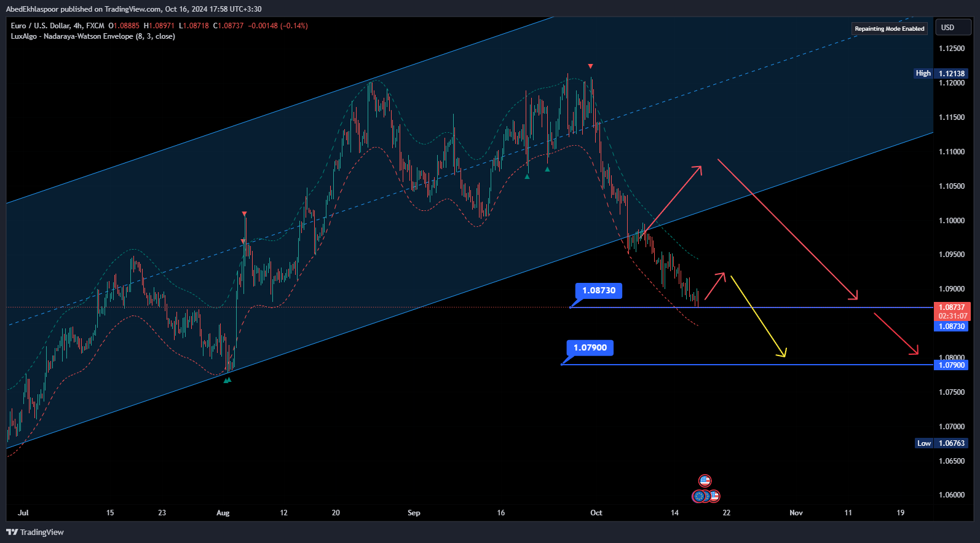Click the red sell triangle above the August spike
This screenshot has width=980, height=543.
(x=245, y=213)
